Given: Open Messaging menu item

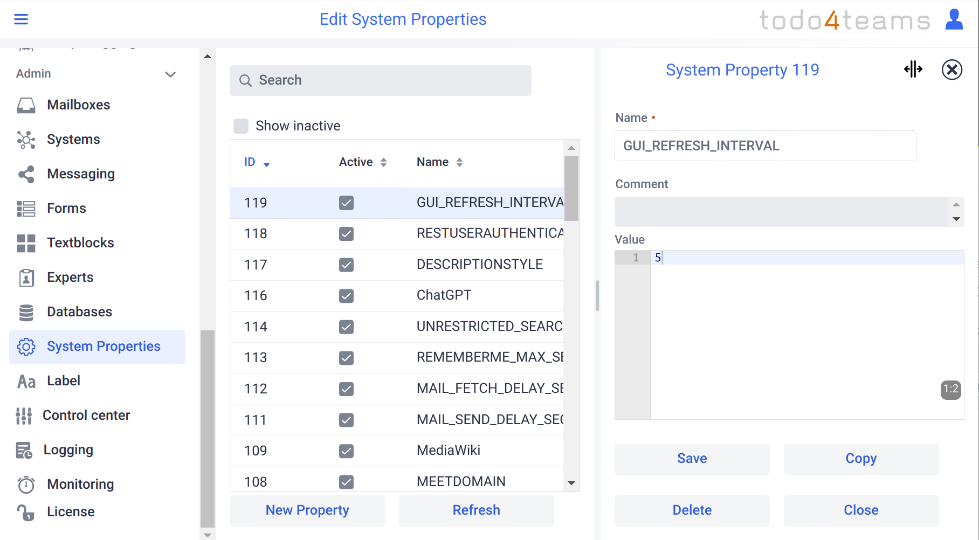Looking at the screenshot, I should coord(81,174).
